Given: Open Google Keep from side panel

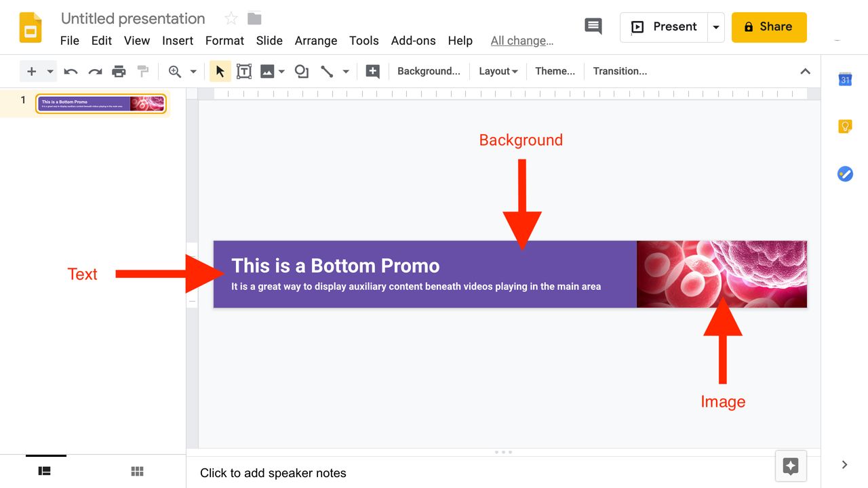Looking at the screenshot, I should (x=845, y=126).
